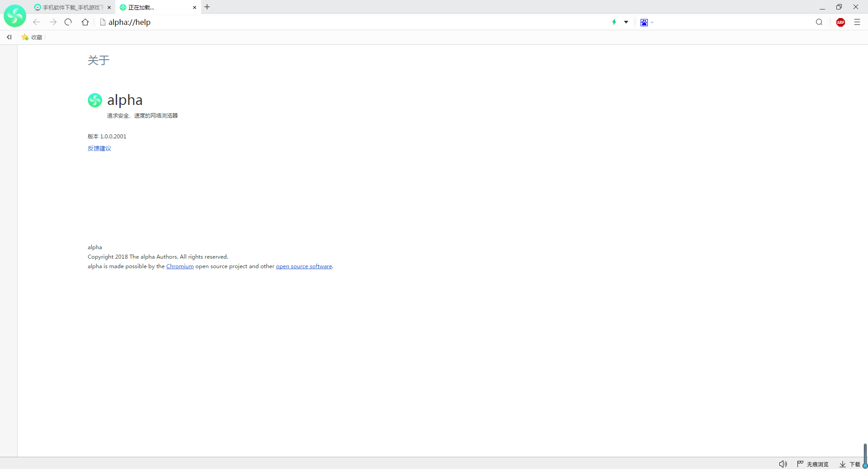Open a new tab with plus button
The height and width of the screenshot is (469, 868).
(x=207, y=7)
